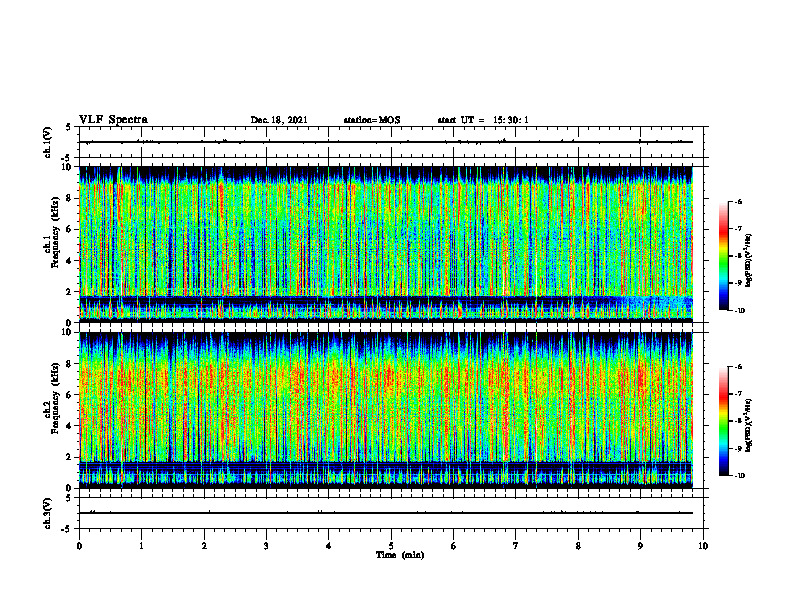The height and width of the screenshot is (612, 792).
Task: Click the "ch.3(V)" waveform axis label
Action: (x=48, y=513)
